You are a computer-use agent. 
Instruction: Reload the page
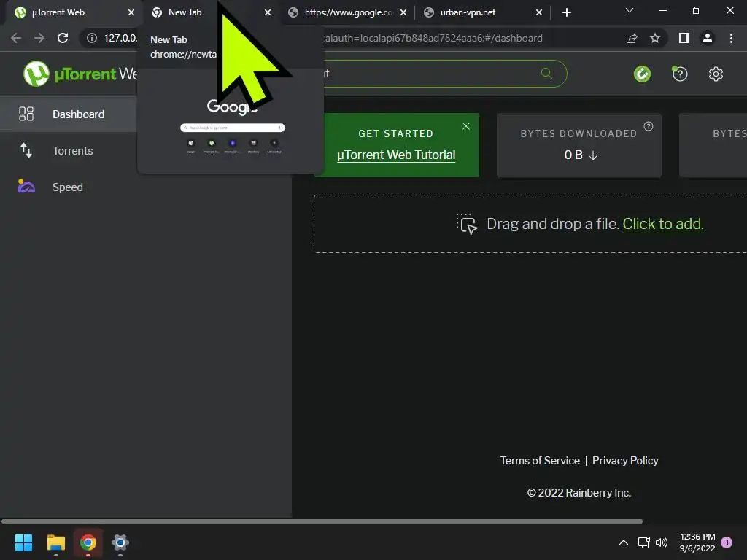63,38
